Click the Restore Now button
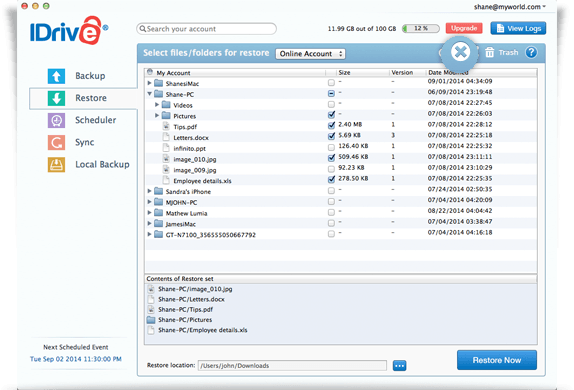 pos(497,360)
